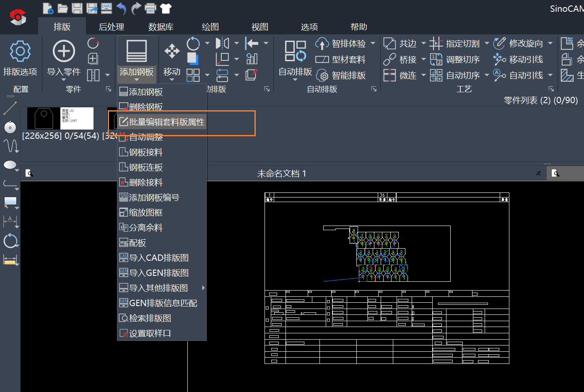
Task: Select the line drawing tool in the left sidebar
Action: pyautogui.click(x=10, y=108)
